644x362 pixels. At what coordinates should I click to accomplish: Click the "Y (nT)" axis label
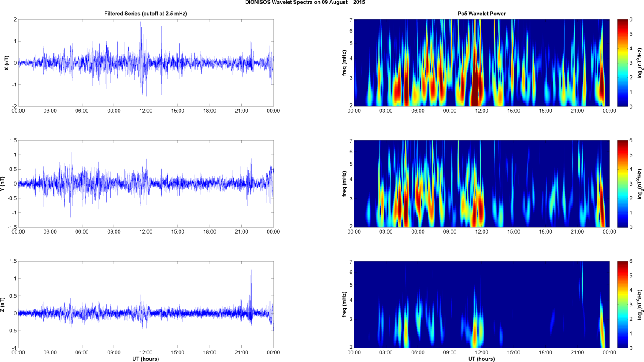tap(3, 184)
